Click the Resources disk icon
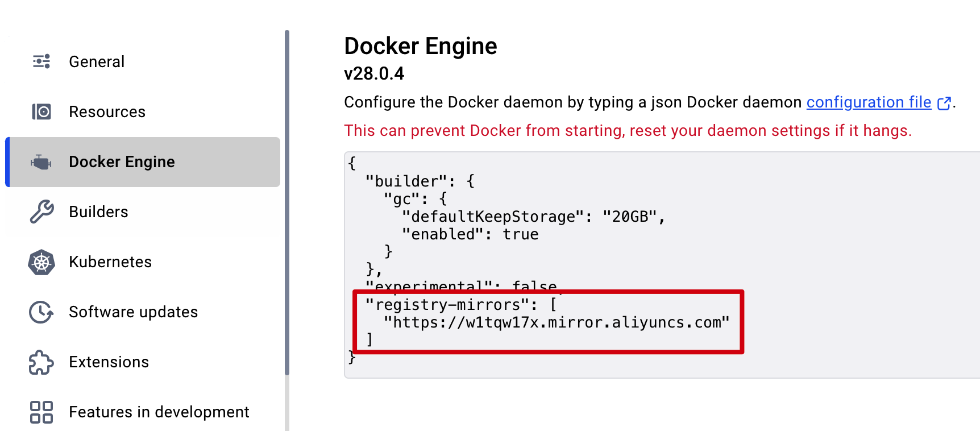 41,111
